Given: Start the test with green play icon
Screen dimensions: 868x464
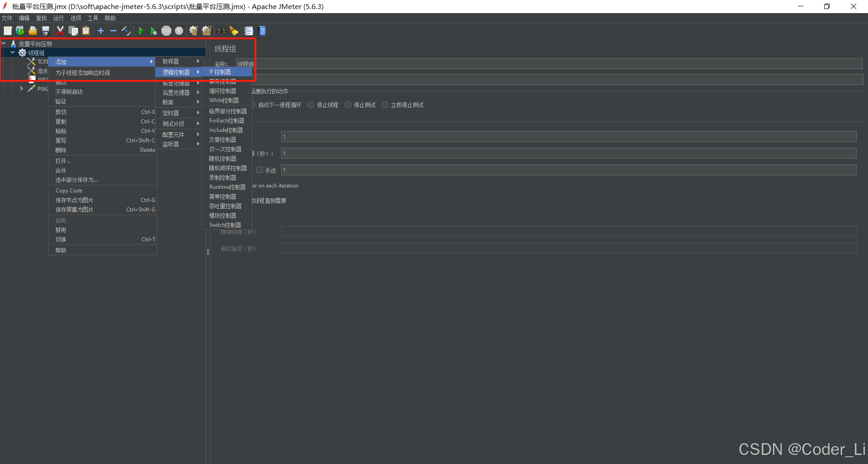Looking at the screenshot, I should [x=141, y=31].
